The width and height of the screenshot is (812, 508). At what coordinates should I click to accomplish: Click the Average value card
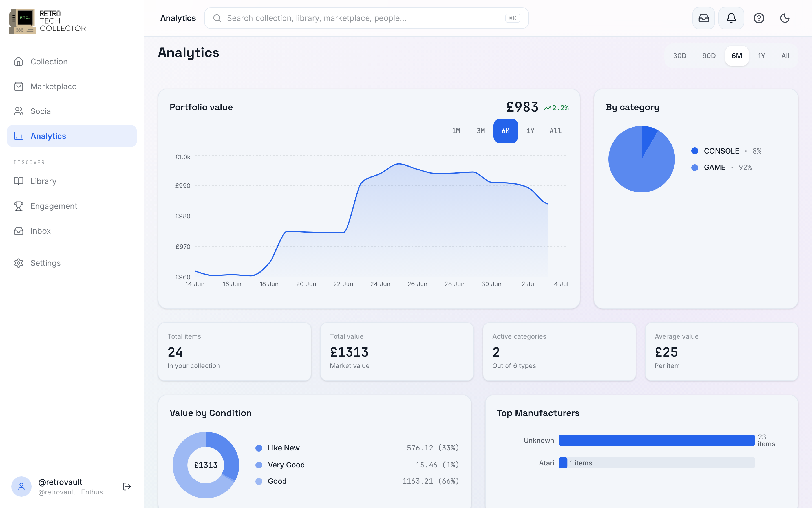pos(722,351)
